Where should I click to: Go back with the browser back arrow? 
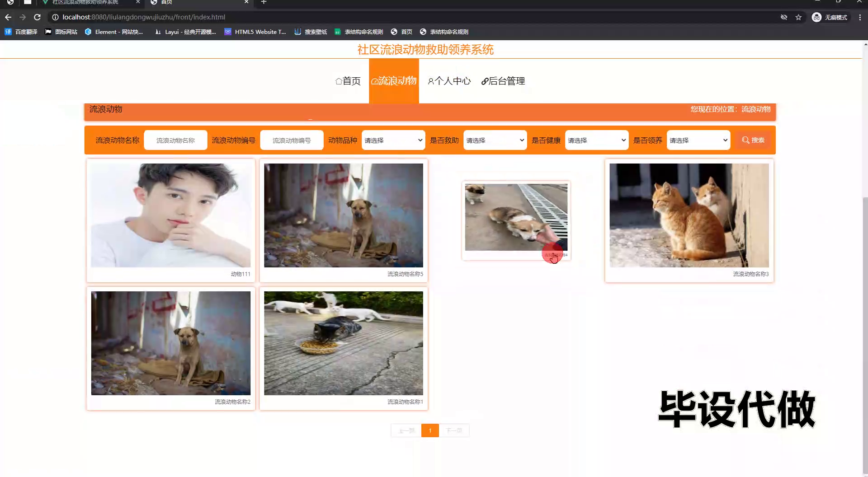click(8, 17)
